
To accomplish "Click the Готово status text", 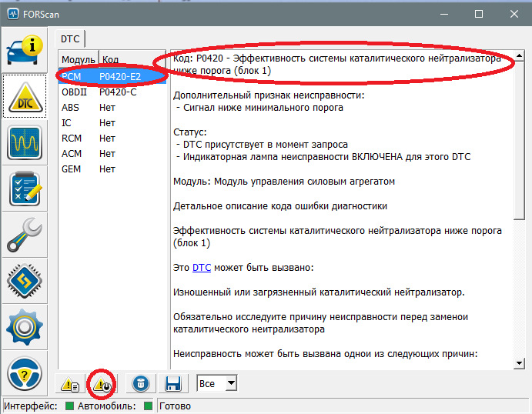I will coord(175,406).
